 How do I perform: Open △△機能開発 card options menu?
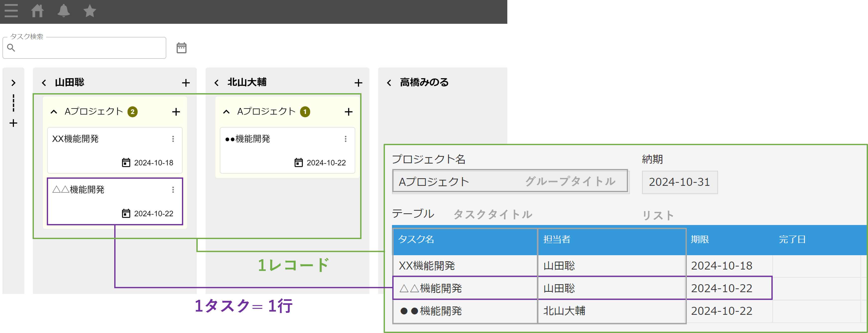point(173,190)
